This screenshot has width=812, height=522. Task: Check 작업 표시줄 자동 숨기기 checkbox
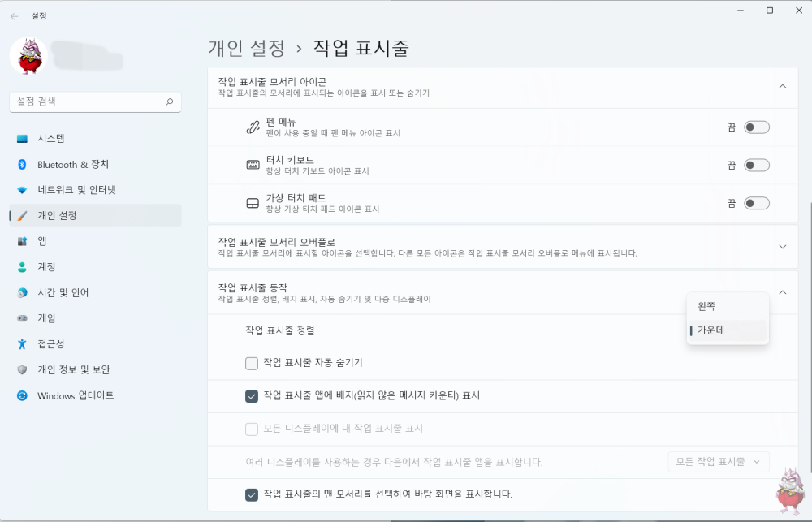point(252,364)
